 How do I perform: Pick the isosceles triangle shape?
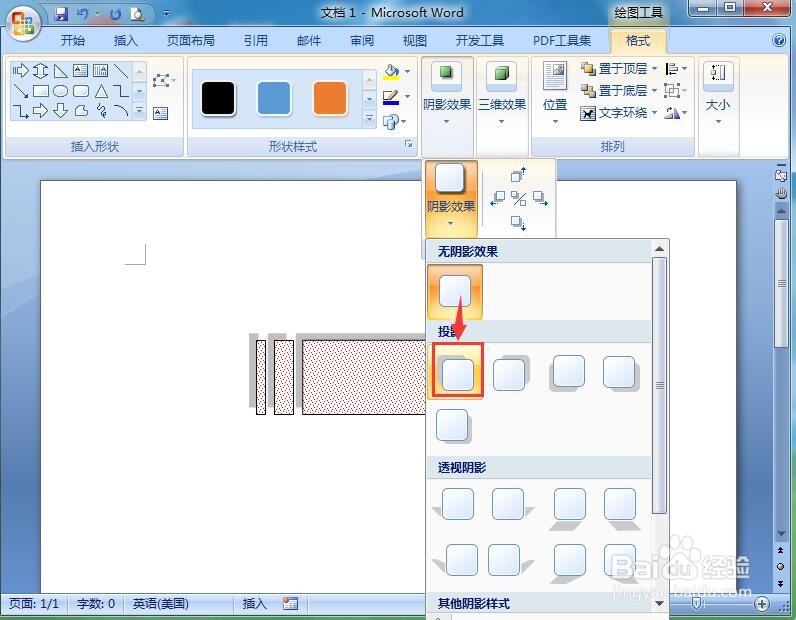(x=101, y=91)
